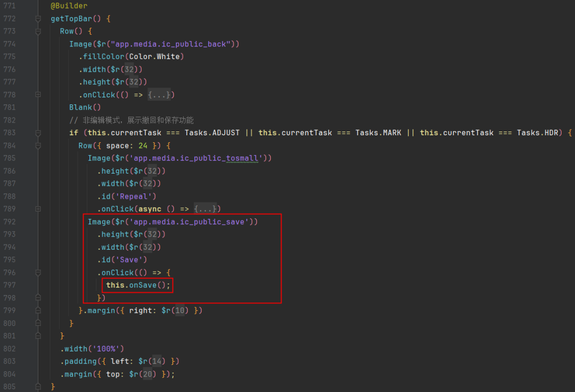Click the fold end marker on line 800
575x392 pixels.
pos(38,323)
